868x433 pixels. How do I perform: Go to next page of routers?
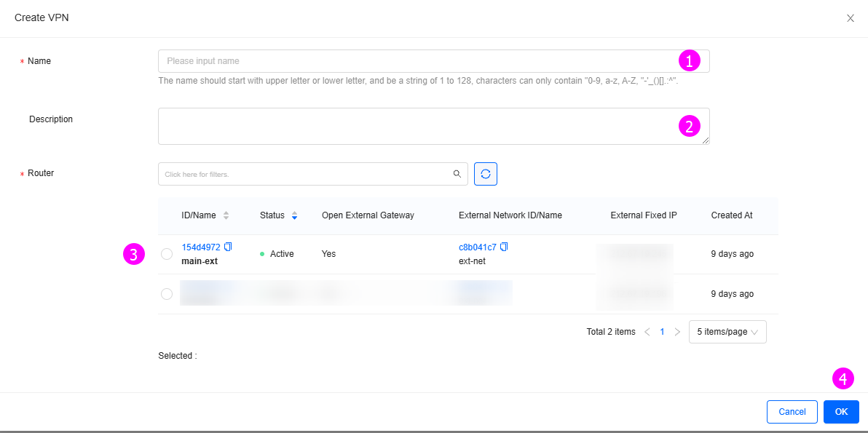point(677,332)
